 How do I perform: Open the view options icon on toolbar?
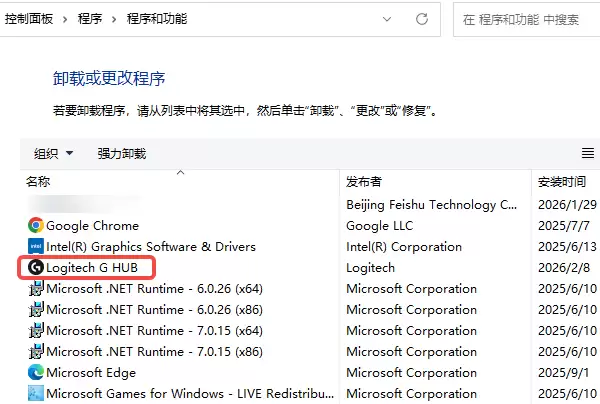click(x=588, y=153)
